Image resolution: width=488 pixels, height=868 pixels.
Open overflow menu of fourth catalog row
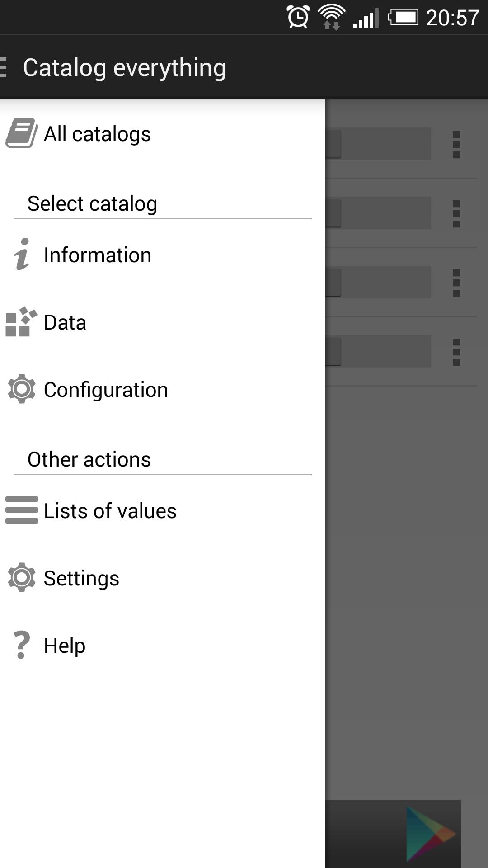coord(456,352)
